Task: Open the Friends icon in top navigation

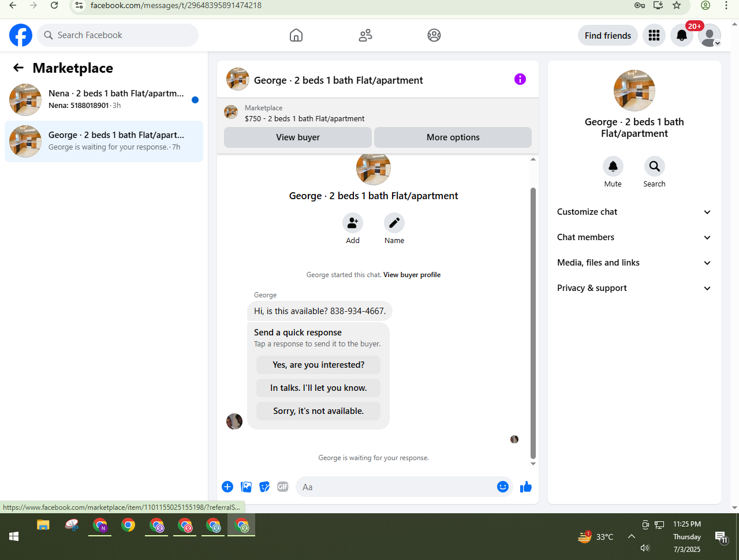Action: coord(365,35)
